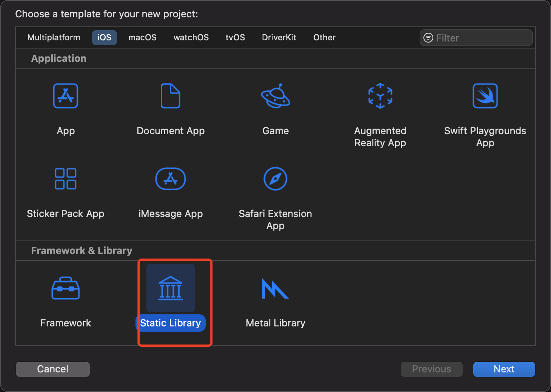Focus the Filter text field
The image size is (551, 392).
point(476,38)
